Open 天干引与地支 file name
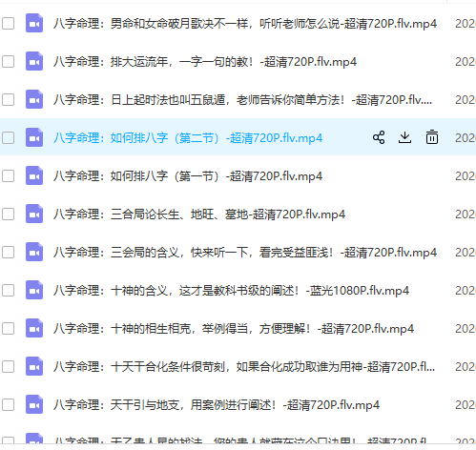Viewport: 476px width, 450px height. click(217, 405)
